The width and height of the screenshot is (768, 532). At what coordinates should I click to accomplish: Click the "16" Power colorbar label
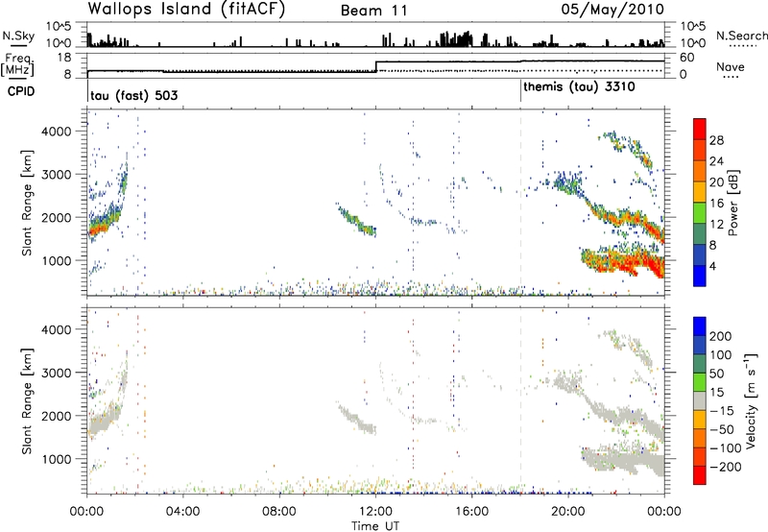point(716,204)
